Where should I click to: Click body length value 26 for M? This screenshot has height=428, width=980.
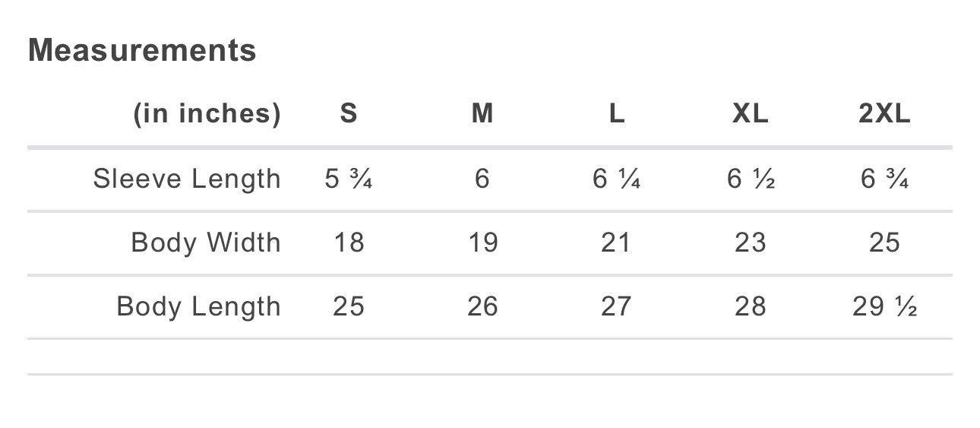click(x=482, y=307)
